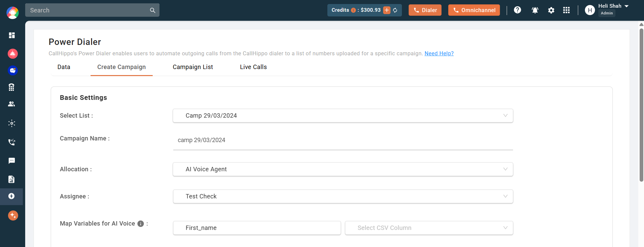Expand the Allocation dropdown showing AI Voice Agent
This screenshot has width=644, height=247.
(343, 169)
